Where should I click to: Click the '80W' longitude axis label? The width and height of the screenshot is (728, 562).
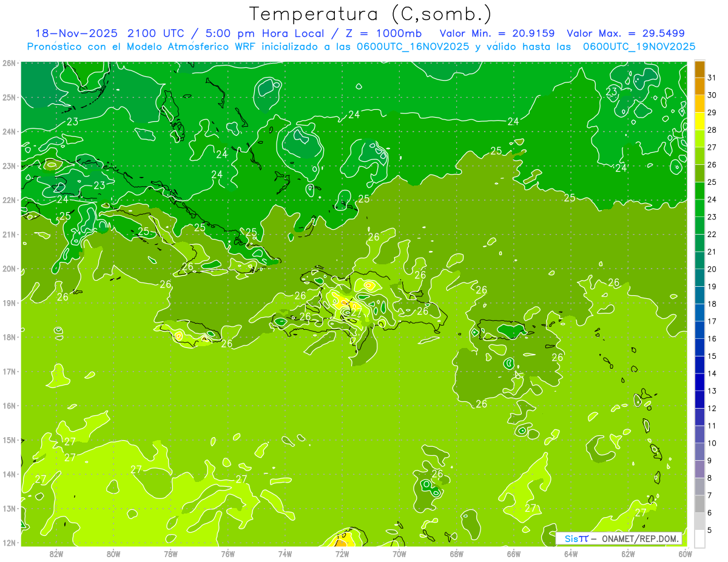113,554
